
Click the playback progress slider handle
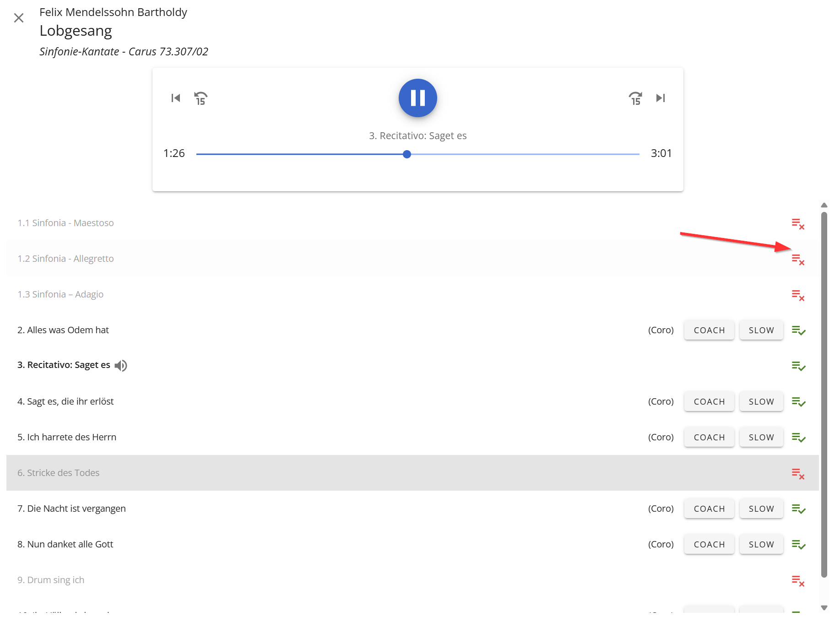point(407,154)
